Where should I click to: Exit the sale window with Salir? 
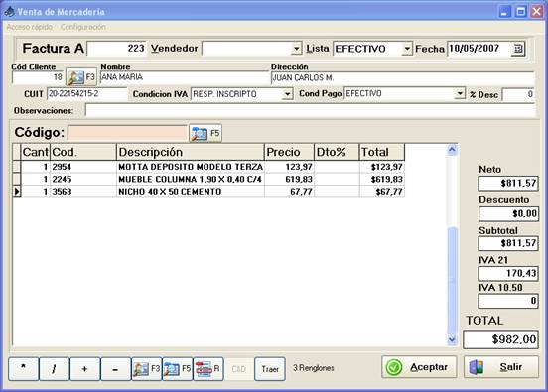tap(501, 367)
